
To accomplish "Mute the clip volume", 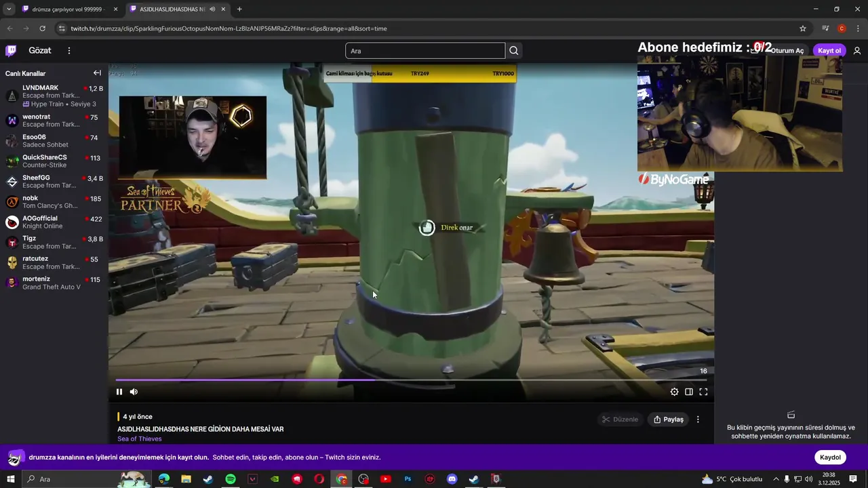I will (134, 392).
